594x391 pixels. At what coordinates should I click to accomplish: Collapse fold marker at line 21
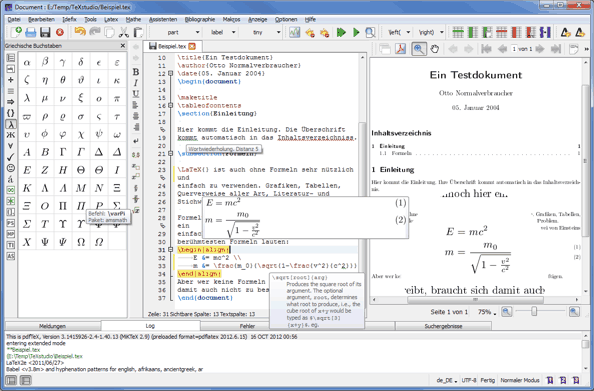[x=170, y=154]
